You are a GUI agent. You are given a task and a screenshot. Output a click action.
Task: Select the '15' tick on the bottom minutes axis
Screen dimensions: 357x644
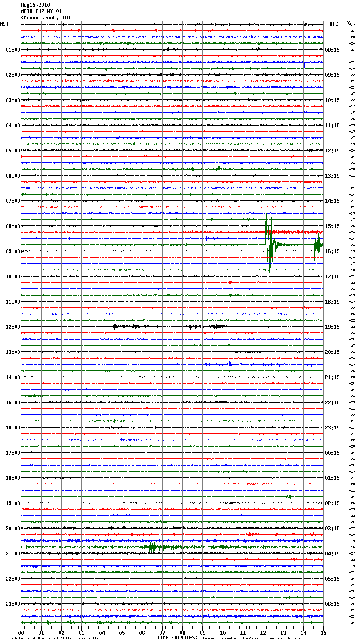pos(323,633)
